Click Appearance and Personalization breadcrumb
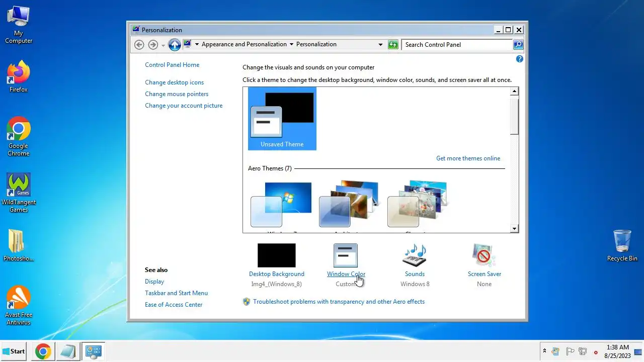 tap(244, 44)
